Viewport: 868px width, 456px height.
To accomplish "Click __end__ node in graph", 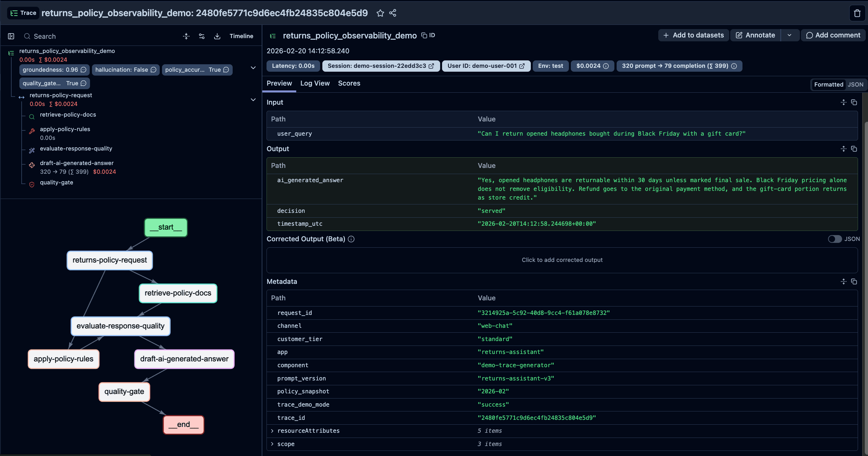I will pyautogui.click(x=183, y=425).
